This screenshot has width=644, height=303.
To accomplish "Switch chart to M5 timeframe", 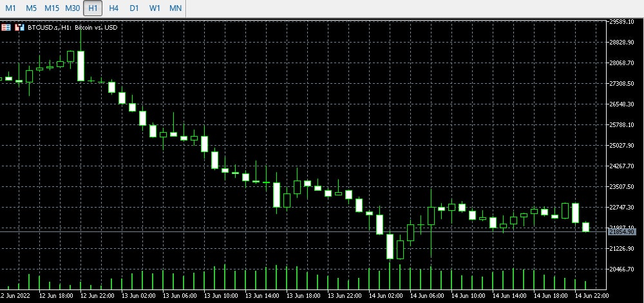I will (31, 8).
